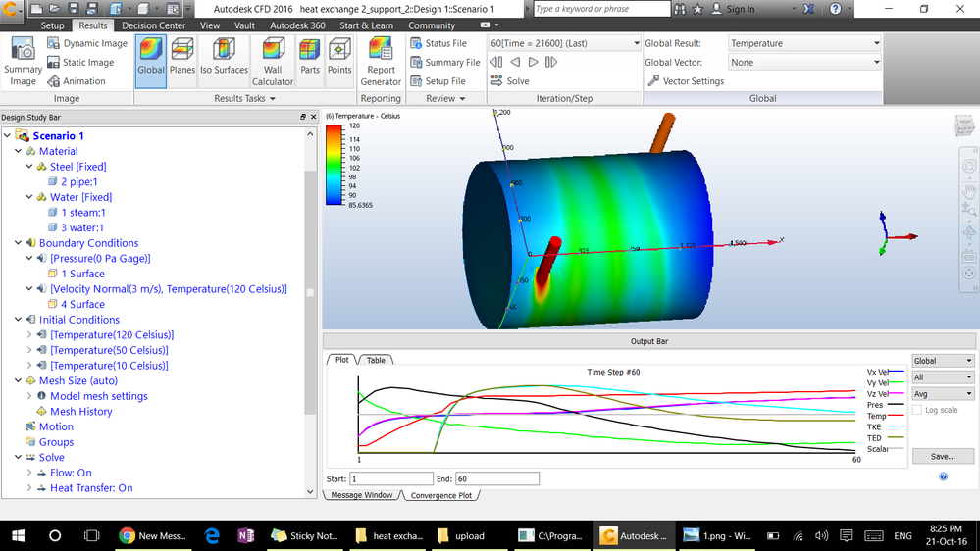
Task: Launch the Report Generator
Action: [381, 62]
